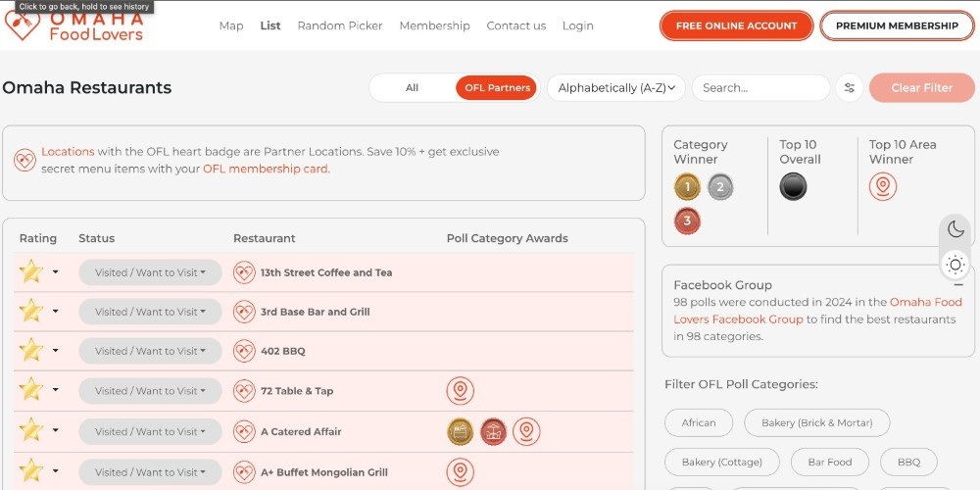Select the bronze third-place medal icon
The height and width of the screenshot is (490, 980).
coord(687,220)
